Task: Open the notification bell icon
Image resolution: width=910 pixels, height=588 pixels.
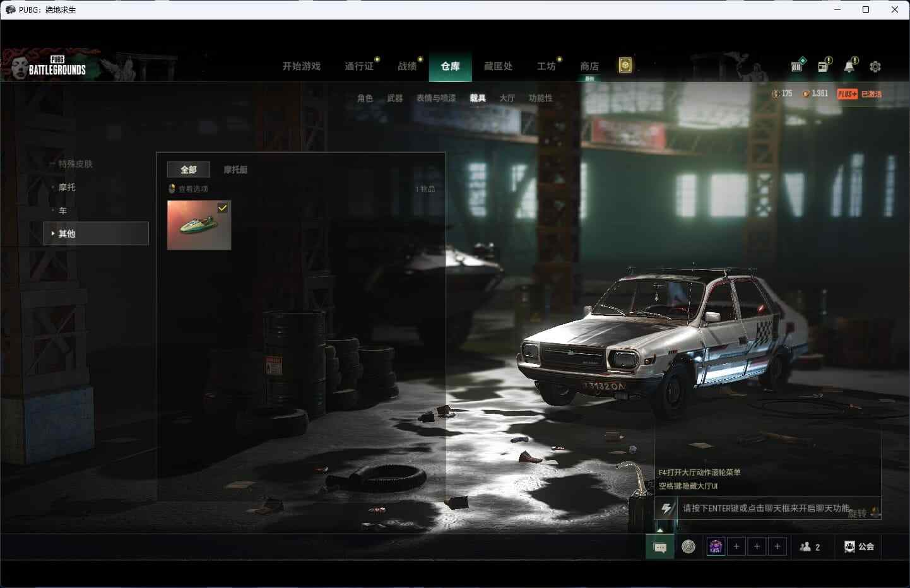Action: click(850, 66)
